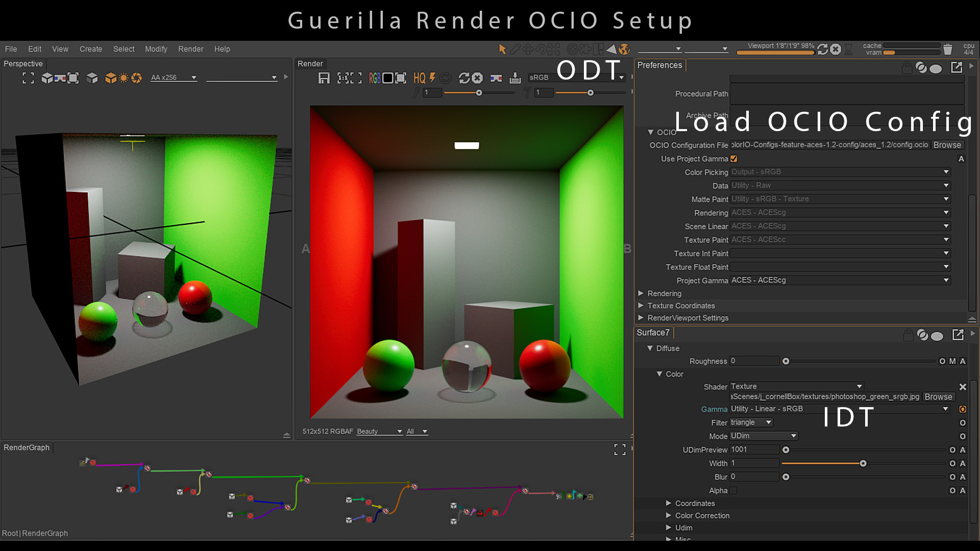Toggle the RGB channels display icon

(374, 78)
